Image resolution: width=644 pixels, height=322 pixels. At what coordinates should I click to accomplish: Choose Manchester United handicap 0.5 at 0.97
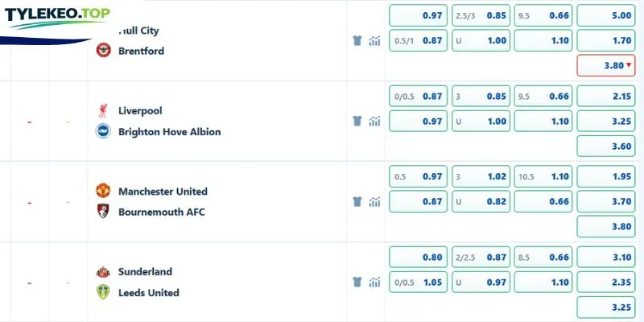[x=418, y=176]
